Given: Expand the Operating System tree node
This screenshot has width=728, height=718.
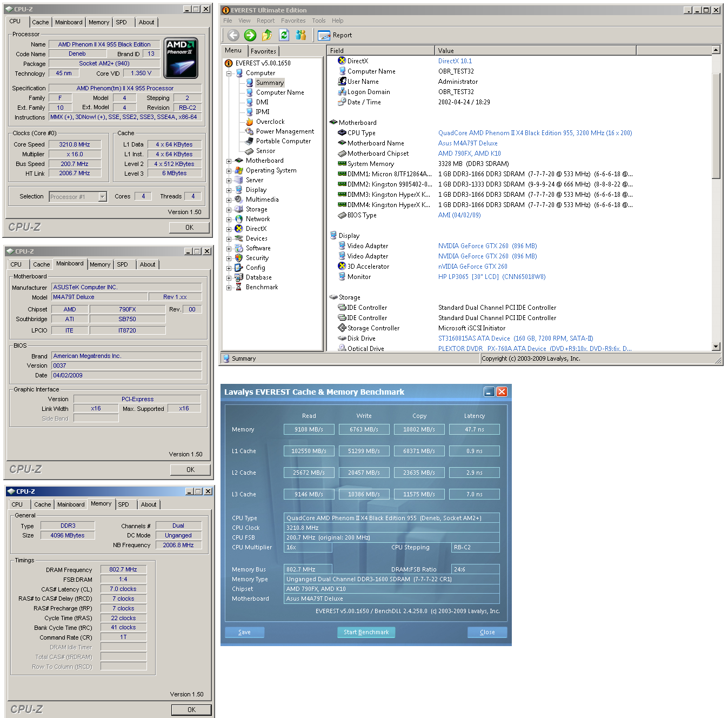Looking at the screenshot, I should click(x=229, y=170).
